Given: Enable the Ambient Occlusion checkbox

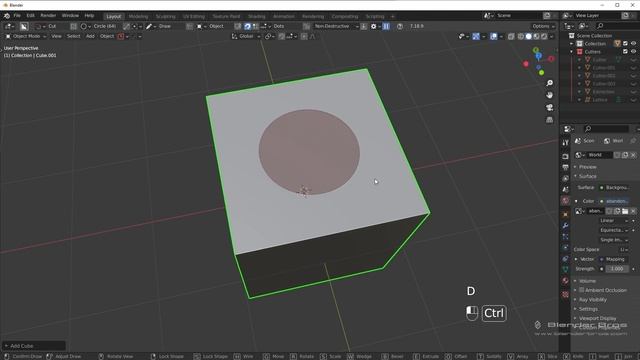Looking at the screenshot, I should [582, 290].
